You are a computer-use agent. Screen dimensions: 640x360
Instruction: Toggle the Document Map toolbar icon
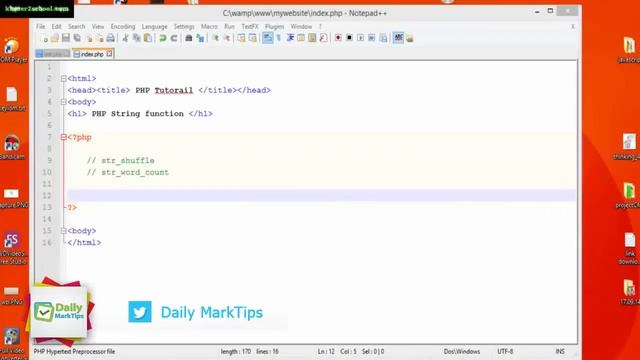(312, 38)
